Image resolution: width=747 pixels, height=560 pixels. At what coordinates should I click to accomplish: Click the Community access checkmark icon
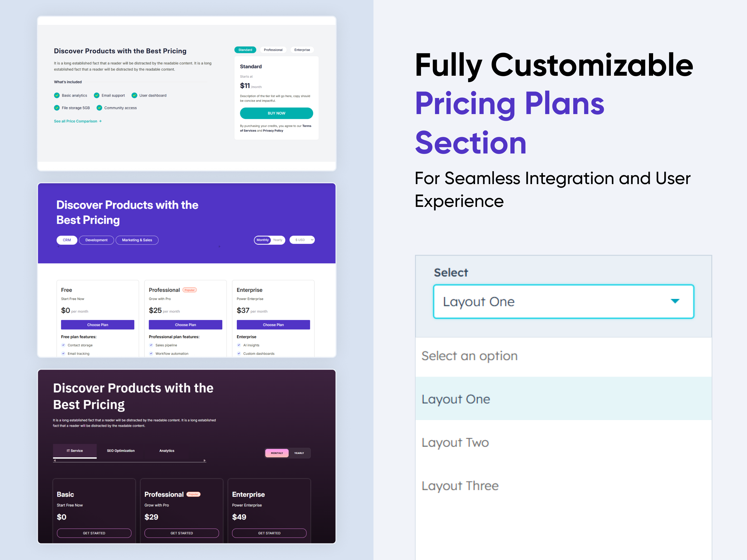coord(99,108)
